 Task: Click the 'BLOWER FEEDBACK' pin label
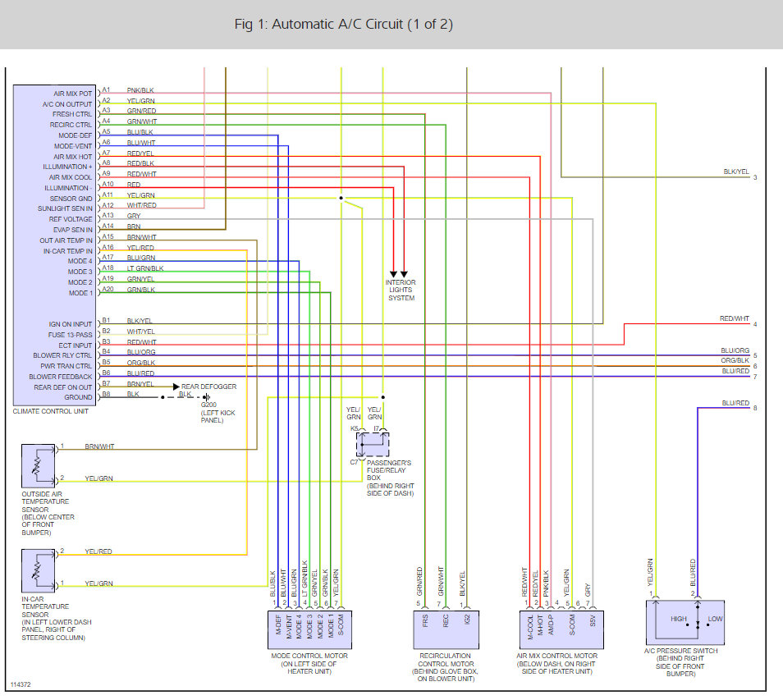point(61,377)
